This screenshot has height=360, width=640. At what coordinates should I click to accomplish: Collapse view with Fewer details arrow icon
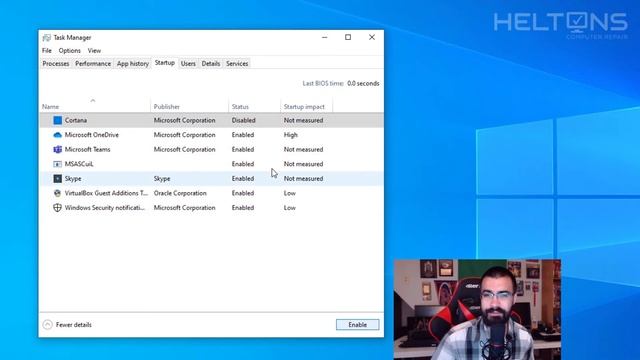(47, 324)
